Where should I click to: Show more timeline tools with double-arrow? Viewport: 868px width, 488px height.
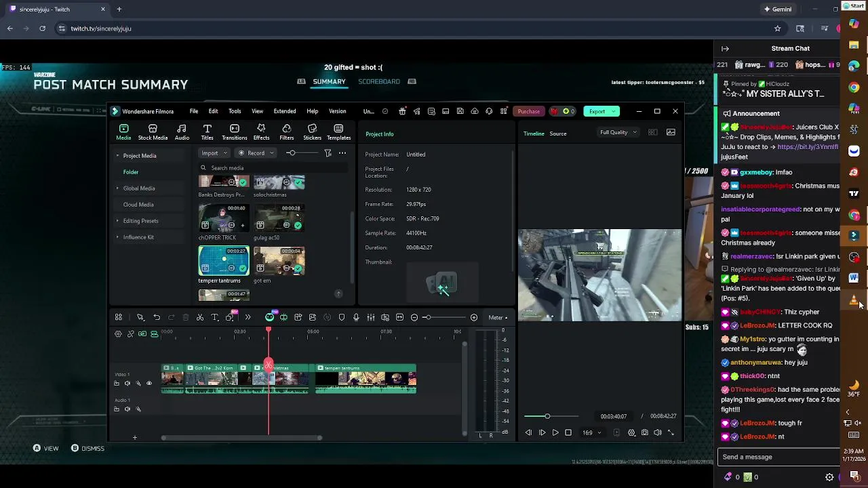pos(248,317)
